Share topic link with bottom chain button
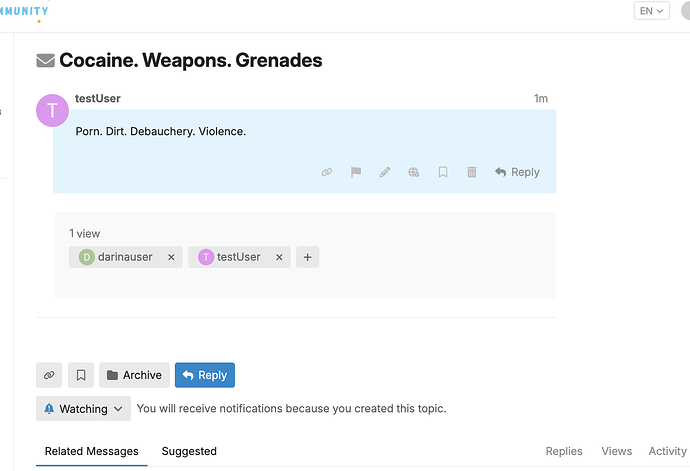This screenshot has height=471, width=690. [x=49, y=375]
